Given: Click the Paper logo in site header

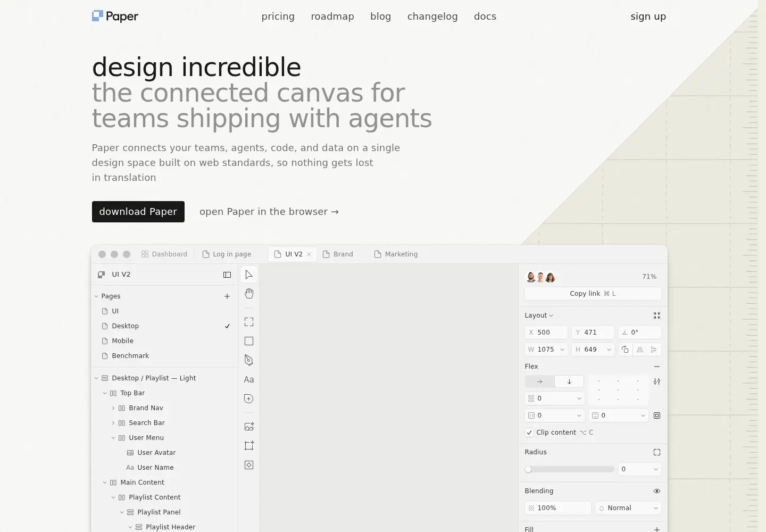Looking at the screenshot, I should pyautogui.click(x=115, y=16).
